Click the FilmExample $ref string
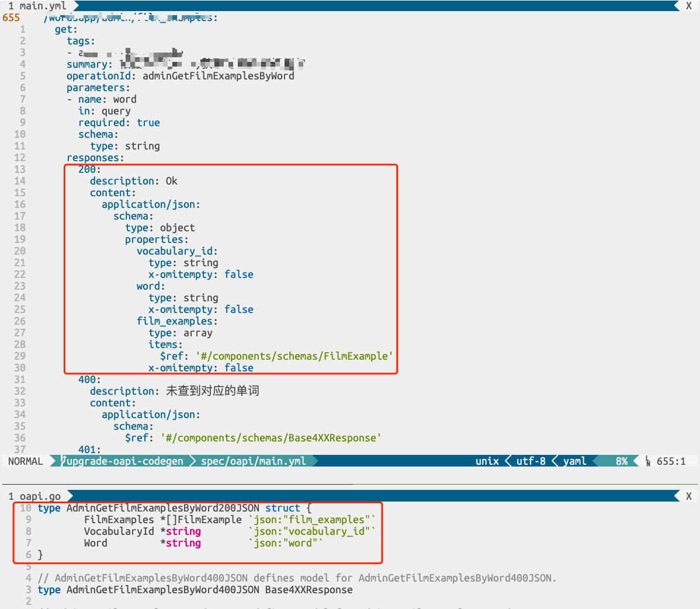 point(294,356)
